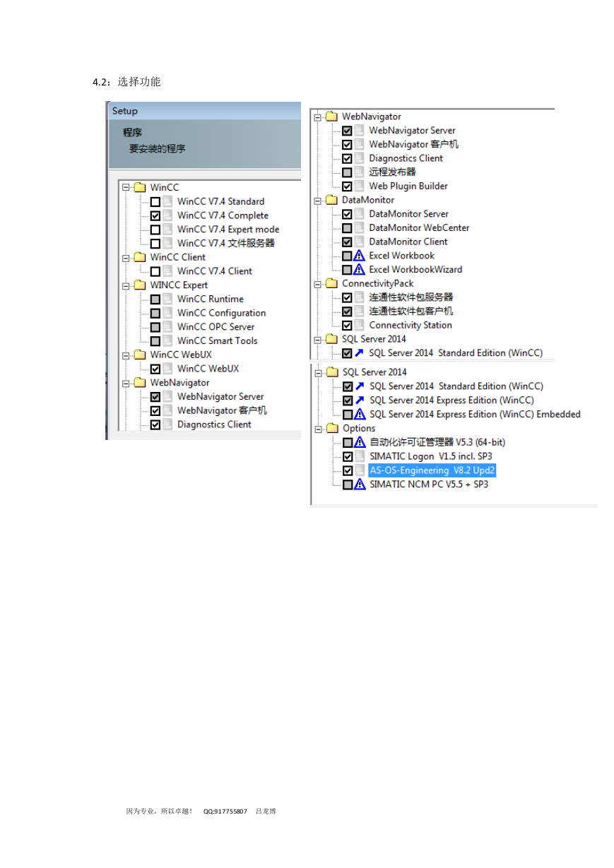Click warning icon beside Excel Workbook
The height and width of the screenshot is (868, 614).
(x=360, y=256)
